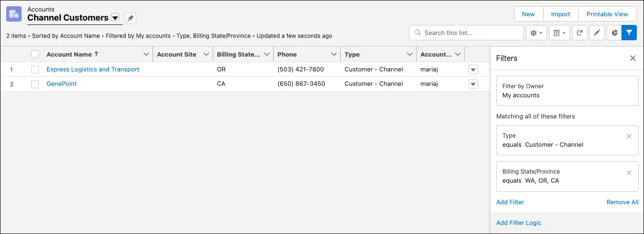Viewport: 644px width, 234px height.
Task: Open Type column menu chevron
Action: pos(410,54)
